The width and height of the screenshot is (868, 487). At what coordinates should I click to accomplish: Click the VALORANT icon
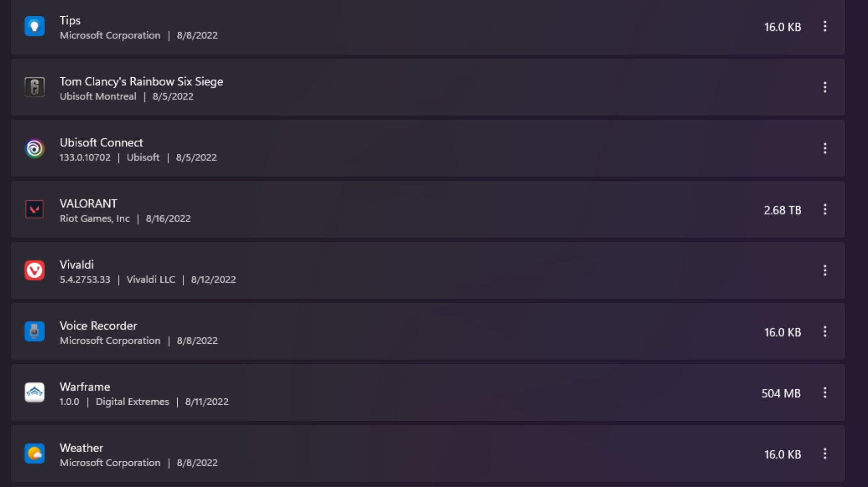34,209
